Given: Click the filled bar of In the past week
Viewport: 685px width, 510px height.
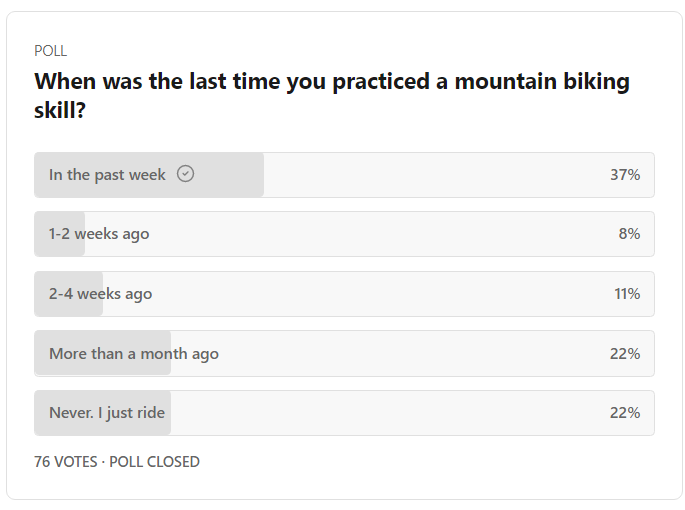Looking at the screenshot, I should 149,175.
